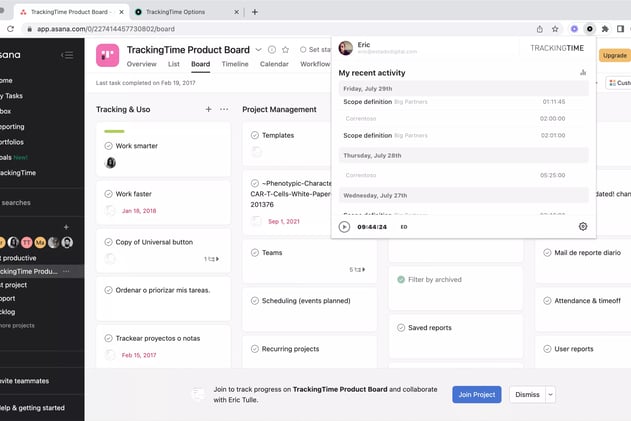This screenshot has width=631, height=421.
Task: Mark Teams task complete
Action: pos(255,253)
